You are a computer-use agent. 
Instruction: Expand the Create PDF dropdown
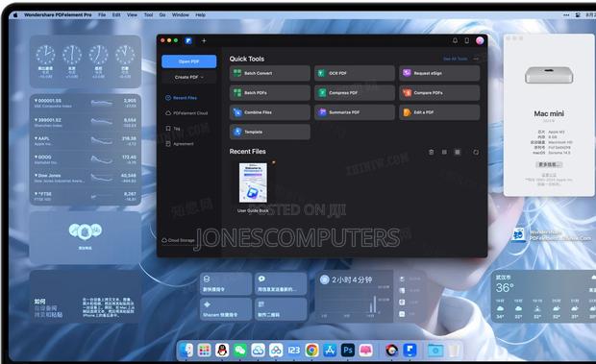[x=189, y=77]
